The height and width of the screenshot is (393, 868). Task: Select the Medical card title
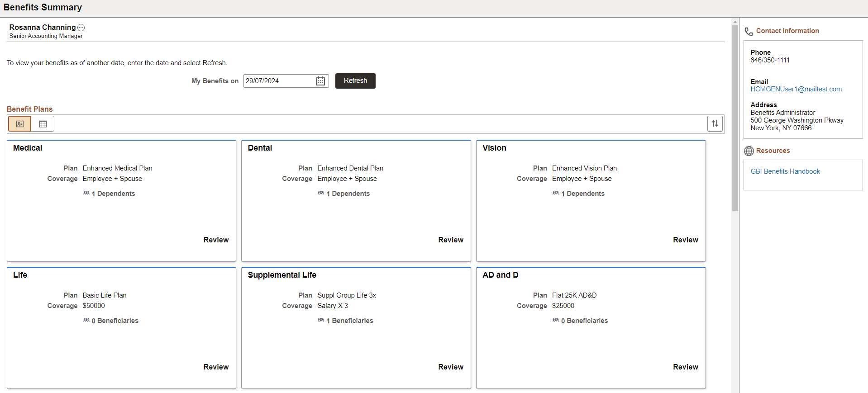[28, 148]
